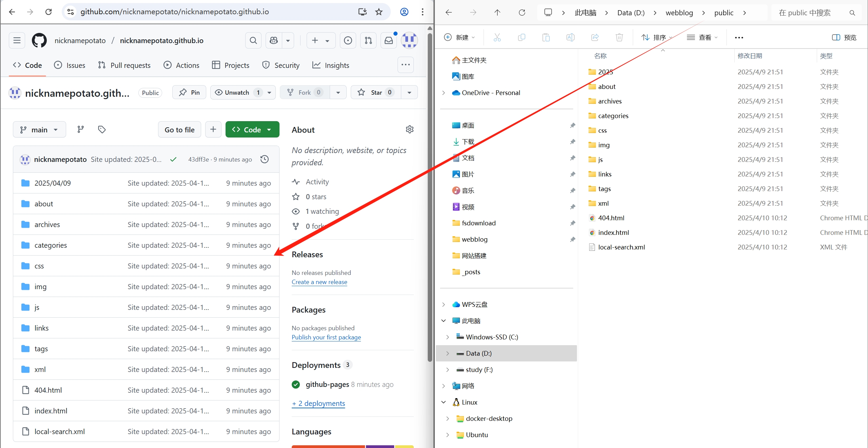The image size is (868, 448).
Task: Open the notifications inbox icon
Action: [389, 40]
